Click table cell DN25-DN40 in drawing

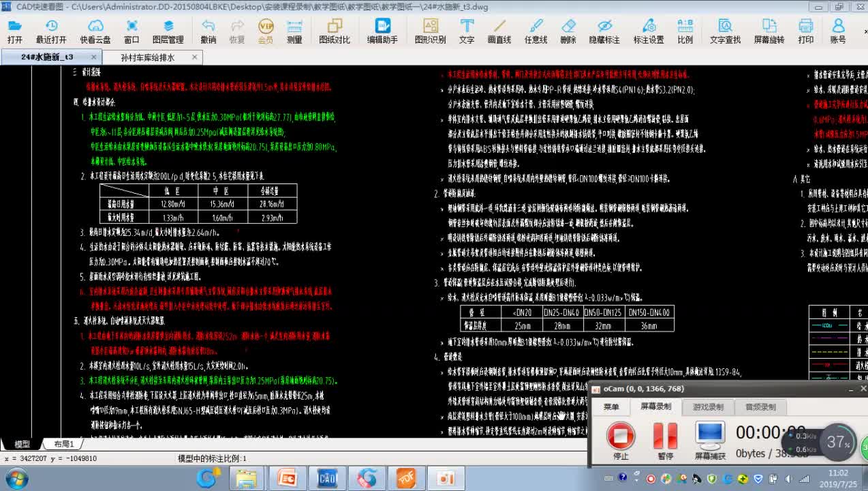click(x=562, y=312)
